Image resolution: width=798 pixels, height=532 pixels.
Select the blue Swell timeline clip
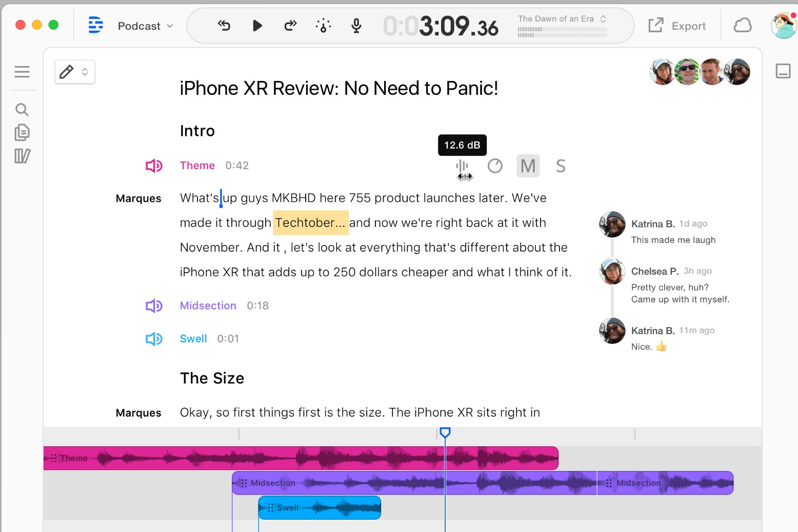[320, 507]
